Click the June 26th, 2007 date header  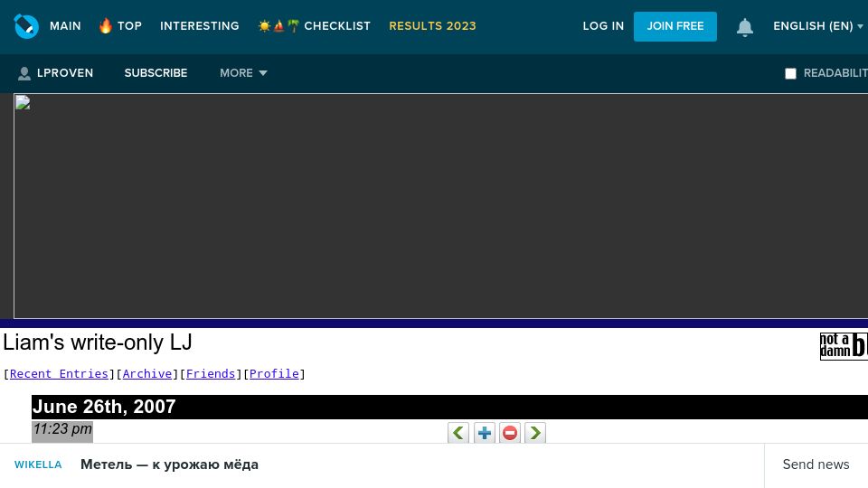tap(103, 407)
